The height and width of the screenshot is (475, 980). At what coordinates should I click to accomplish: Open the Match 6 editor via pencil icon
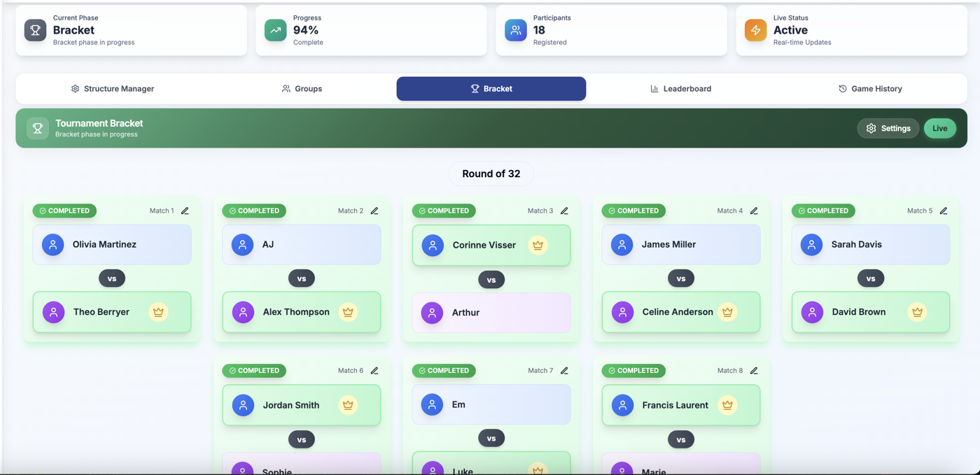coord(374,371)
